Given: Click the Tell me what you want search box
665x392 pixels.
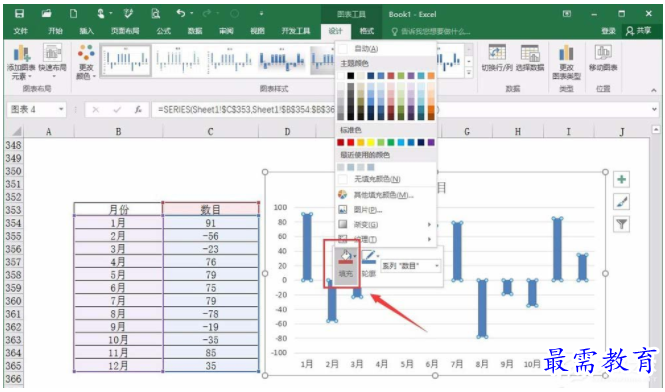Looking at the screenshot, I should (430, 31).
